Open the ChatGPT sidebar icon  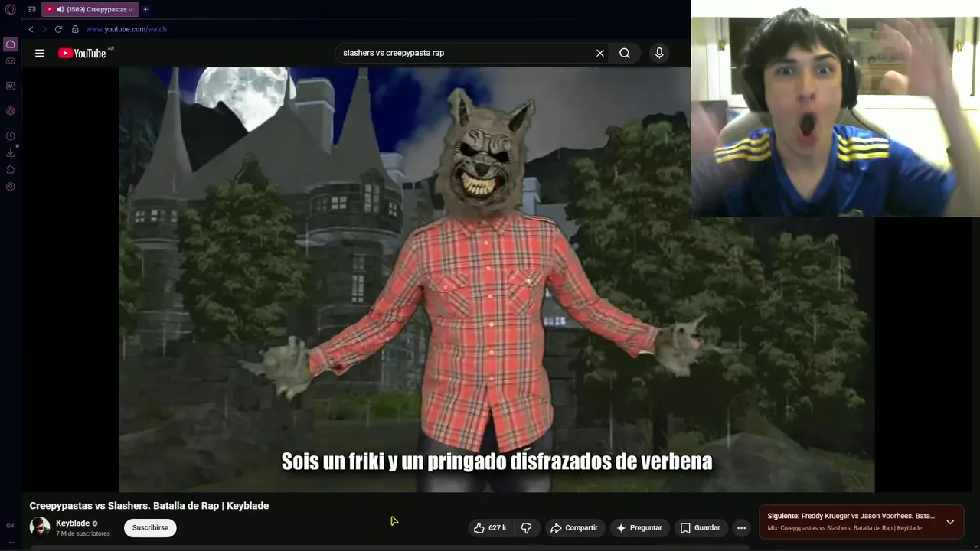[11, 111]
